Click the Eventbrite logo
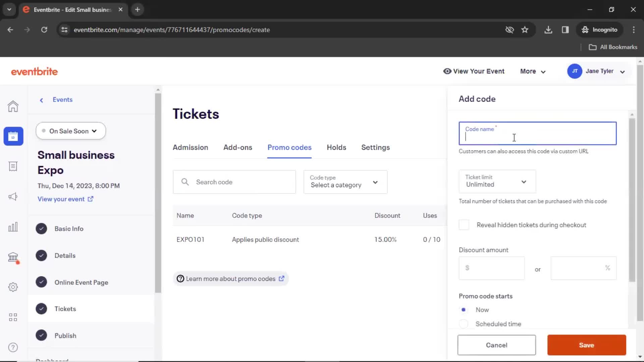644x362 pixels. 35,71
